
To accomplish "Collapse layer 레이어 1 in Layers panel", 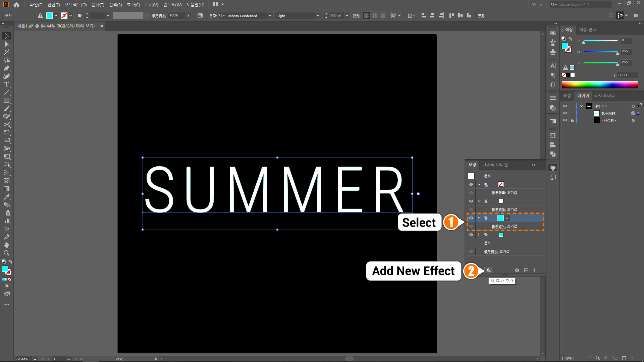I will [581, 106].
